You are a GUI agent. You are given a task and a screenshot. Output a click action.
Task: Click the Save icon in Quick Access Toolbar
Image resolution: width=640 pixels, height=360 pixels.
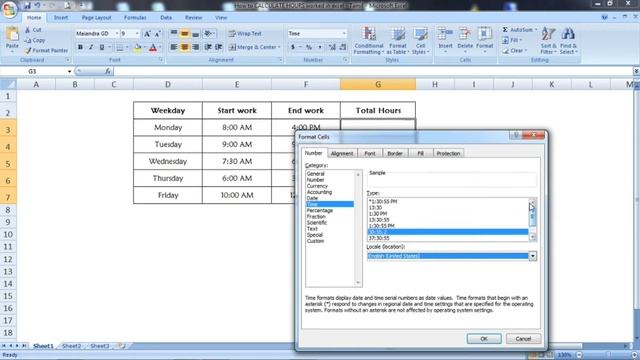click(x=27, y=5)
